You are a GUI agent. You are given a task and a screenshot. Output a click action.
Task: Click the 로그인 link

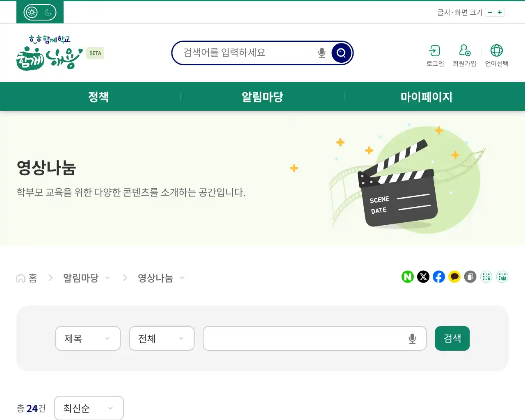pyautogui.click(x=435, y=55)
